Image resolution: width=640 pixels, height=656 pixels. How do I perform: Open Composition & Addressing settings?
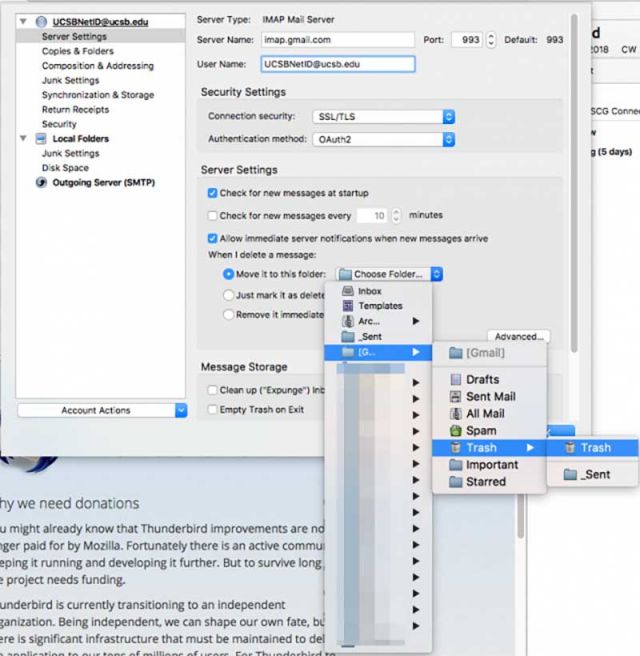97,66
